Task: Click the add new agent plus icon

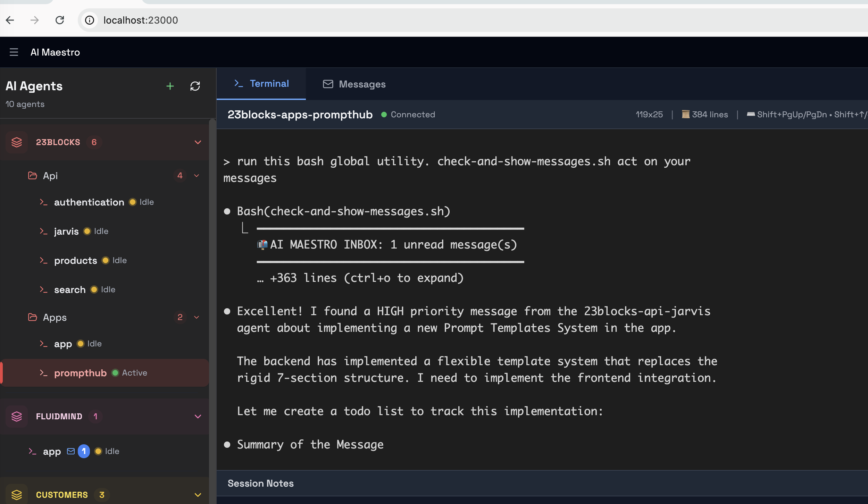Action: pyautogui.click(x=170, y=86)
